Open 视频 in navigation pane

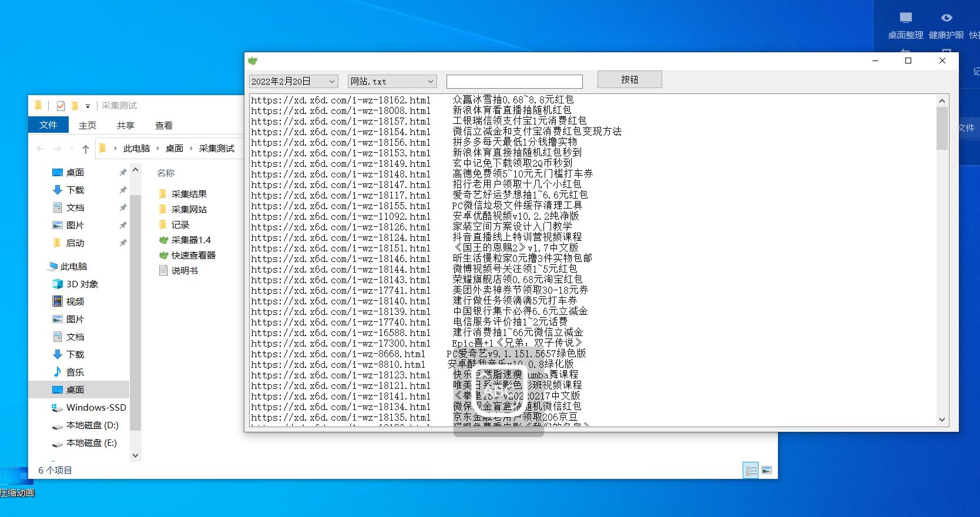tap(75, 301)
